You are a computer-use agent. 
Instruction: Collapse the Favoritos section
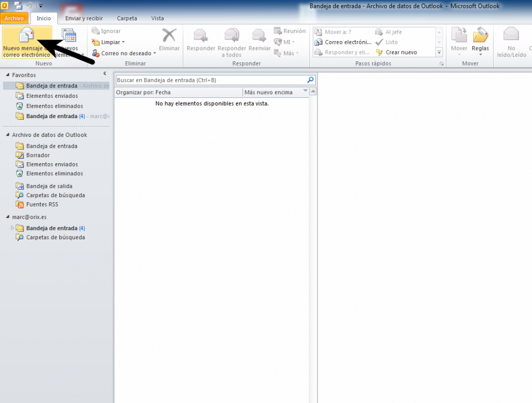(x=7, y=75)
